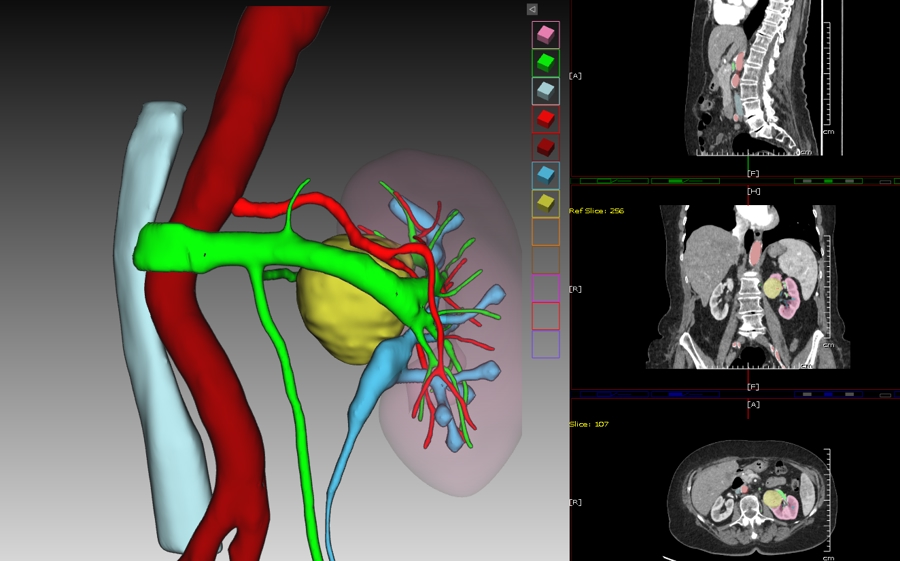Click the pink kidney overlay in axial CT
Image resolution: width=900 pixels, height=561 pixels.
point(788,507)
